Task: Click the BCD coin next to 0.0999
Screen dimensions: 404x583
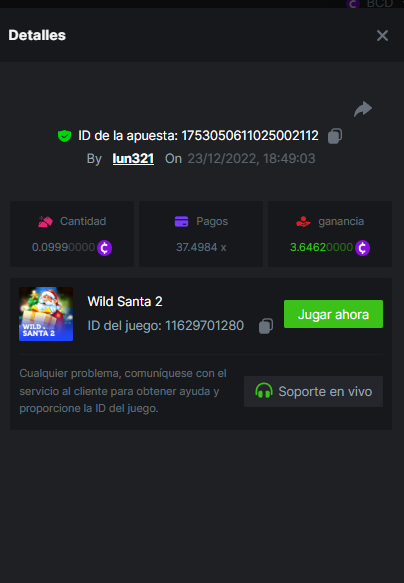Action: point(104,248)
